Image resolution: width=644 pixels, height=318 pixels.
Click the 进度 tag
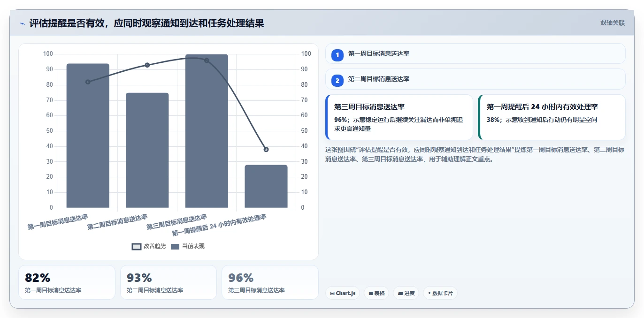coord(406,293)
